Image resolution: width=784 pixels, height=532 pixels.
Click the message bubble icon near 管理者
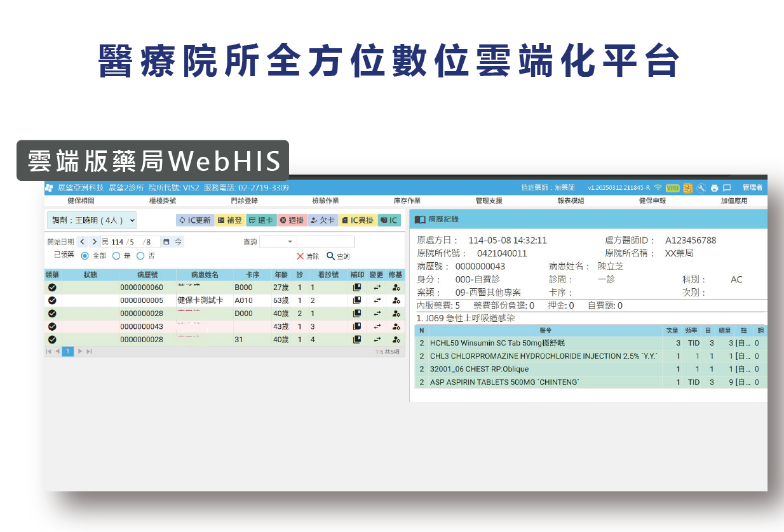(x=726, y=188)
